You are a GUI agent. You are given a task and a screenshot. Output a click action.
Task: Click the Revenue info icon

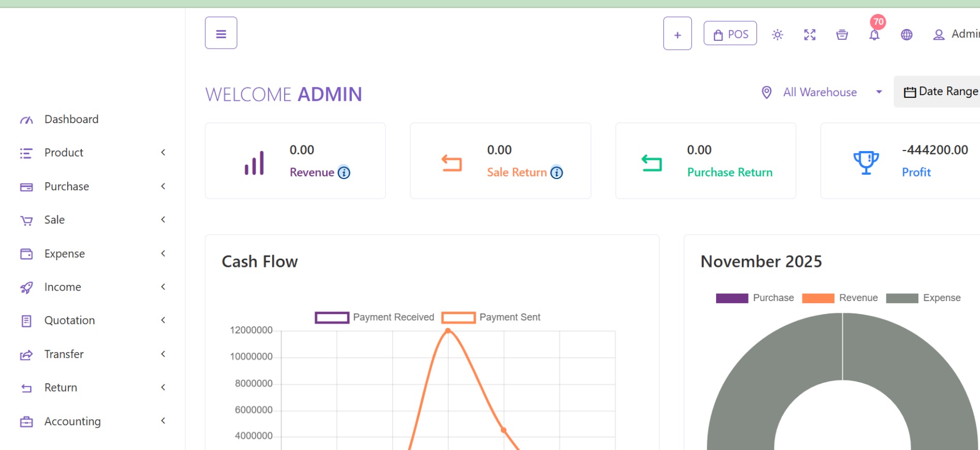344,172
